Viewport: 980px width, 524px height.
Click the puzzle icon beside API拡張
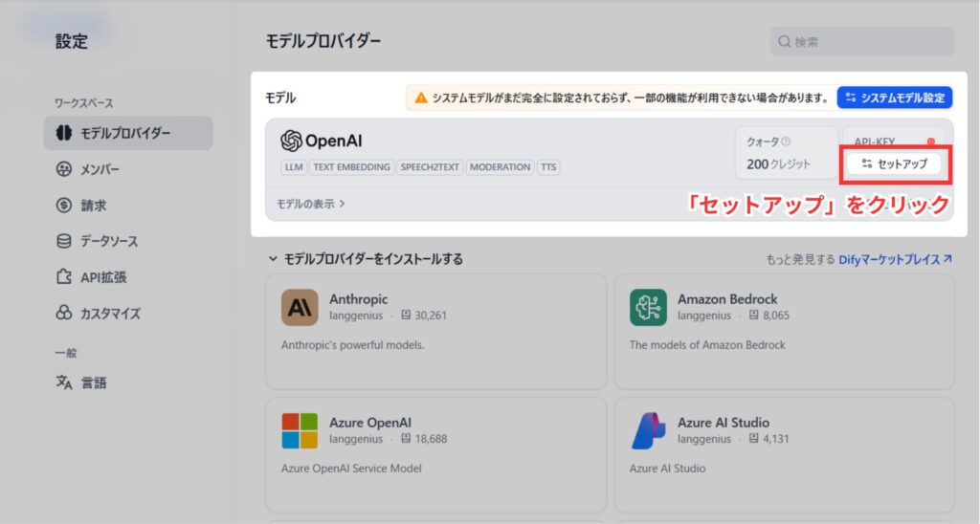coord(64,276)
